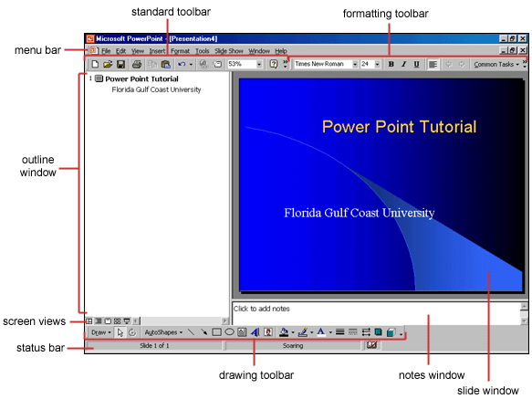
Task: Click the Insert Clip Art icon
Action: pyautogui.click(x=268, y=331)
